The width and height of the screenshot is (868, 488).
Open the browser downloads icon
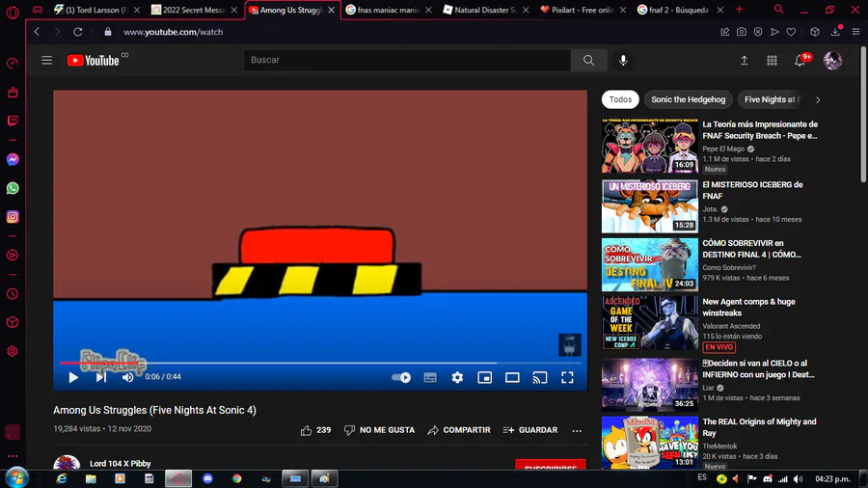(x=835, y=32)
